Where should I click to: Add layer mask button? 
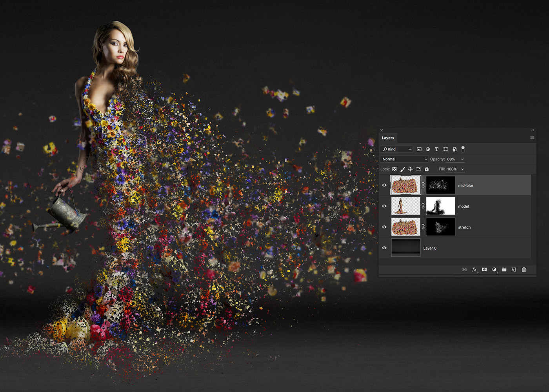point(484,270)
